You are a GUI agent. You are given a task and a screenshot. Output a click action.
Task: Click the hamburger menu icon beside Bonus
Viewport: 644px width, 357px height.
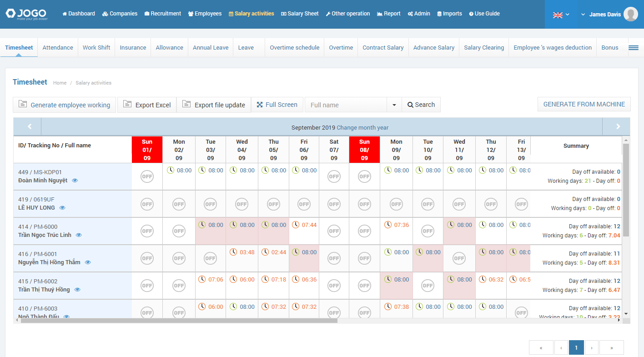click(634, 48)
